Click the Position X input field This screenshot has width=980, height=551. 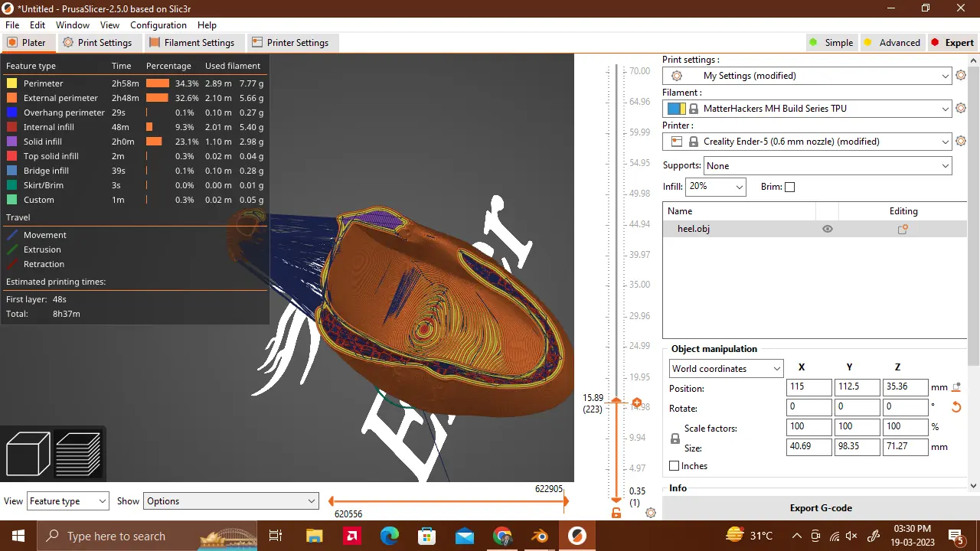[808, 387]
